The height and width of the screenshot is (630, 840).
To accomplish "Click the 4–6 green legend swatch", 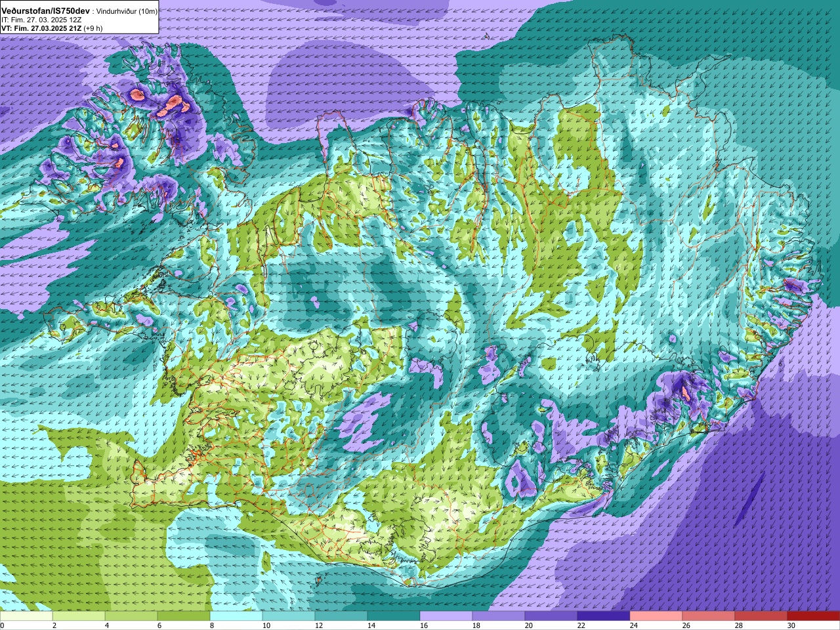I will click(131, 616).
